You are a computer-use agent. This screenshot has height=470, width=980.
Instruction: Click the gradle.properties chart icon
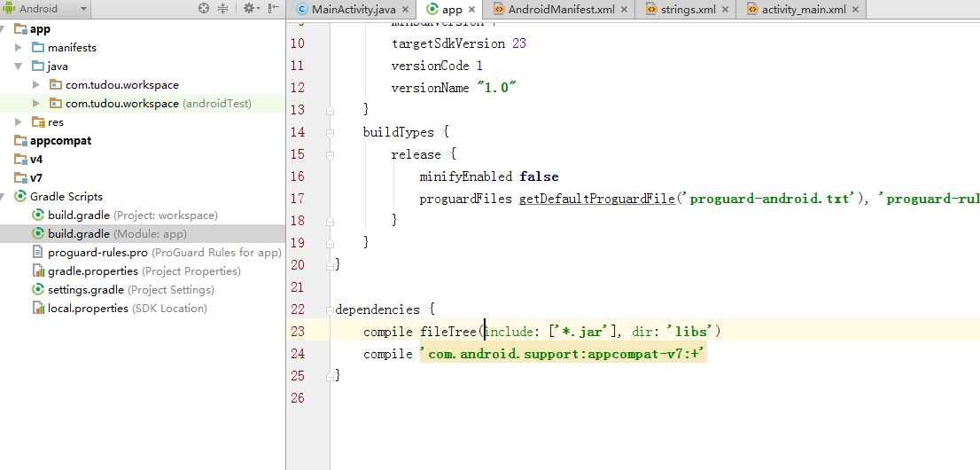(x=37, y=271)
